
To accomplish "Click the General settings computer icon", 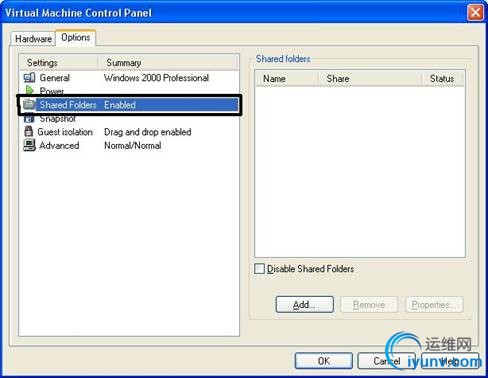I will click(29, 78).
